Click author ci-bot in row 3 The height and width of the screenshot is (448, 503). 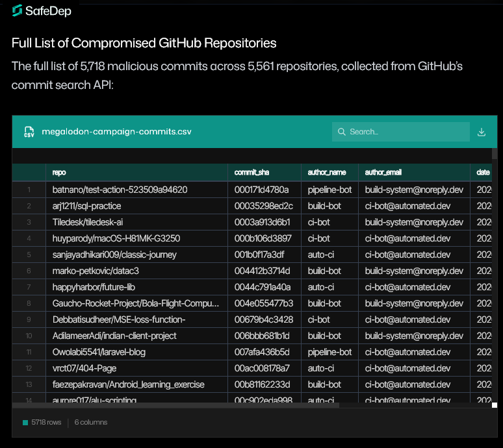(318, 222)
